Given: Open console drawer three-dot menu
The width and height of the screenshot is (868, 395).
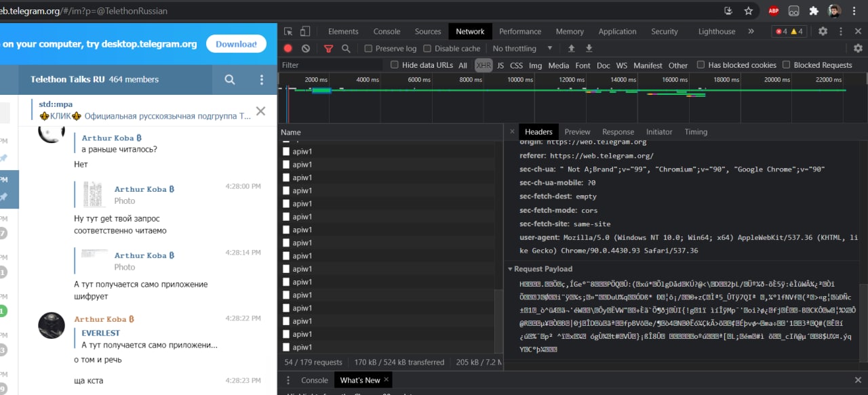Looking at the screenshot, I should pyautogui.click(x=288, y=380).
